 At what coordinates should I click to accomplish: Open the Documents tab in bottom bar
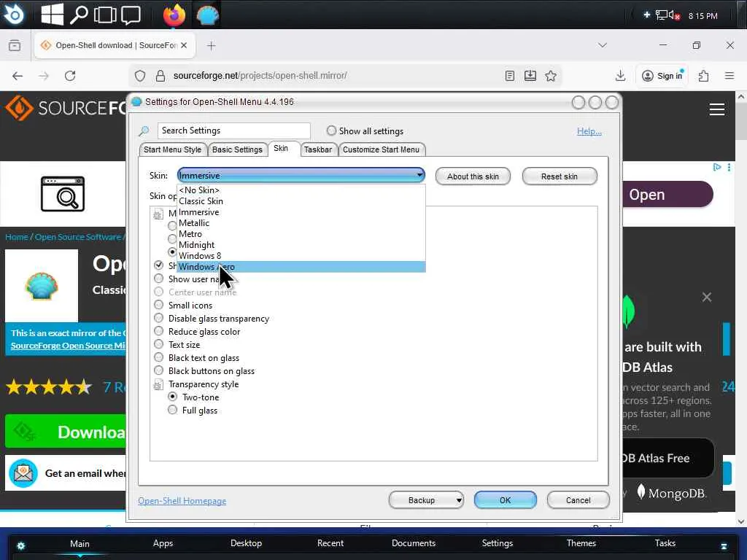pyautogui.click(x=414, y=543)
